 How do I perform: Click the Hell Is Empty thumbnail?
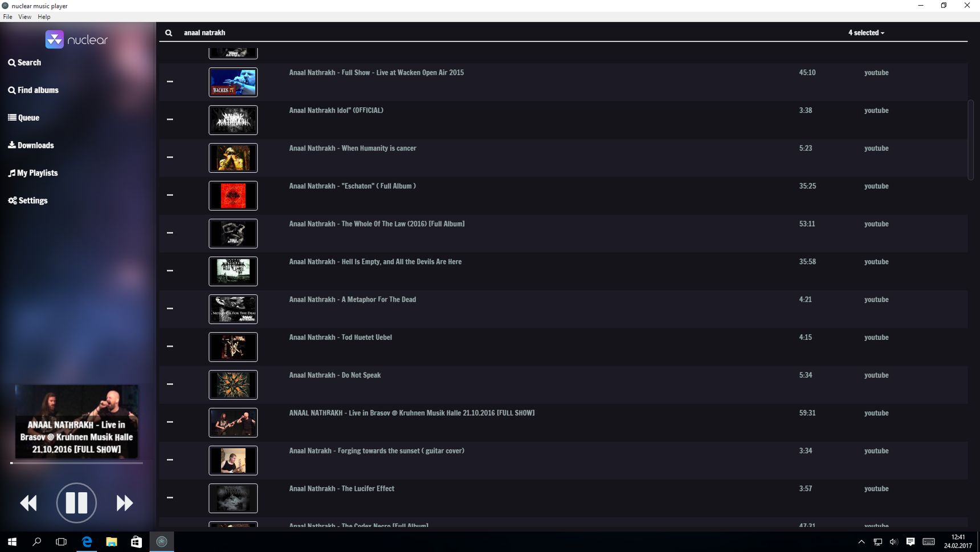click(x=233, y=271)
